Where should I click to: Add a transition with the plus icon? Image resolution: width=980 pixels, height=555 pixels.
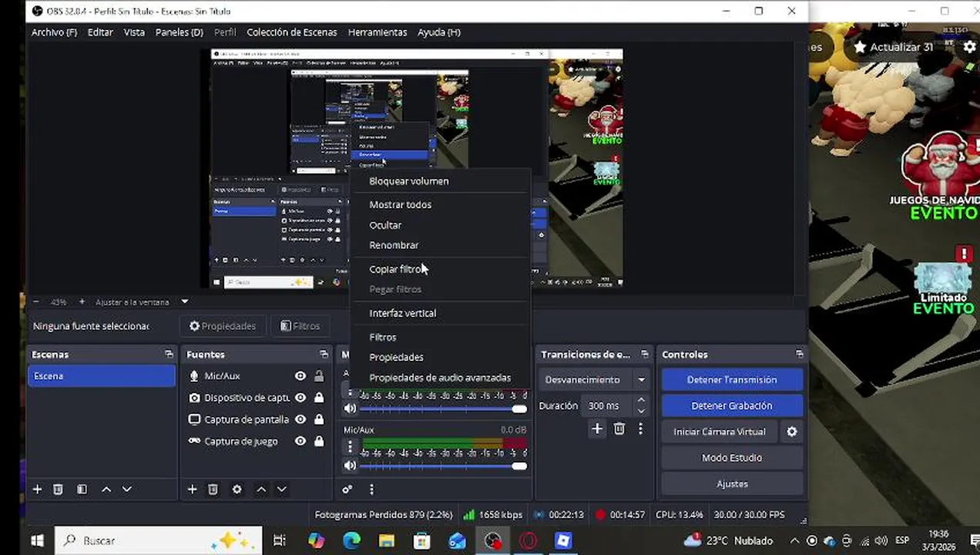point(597,429)
